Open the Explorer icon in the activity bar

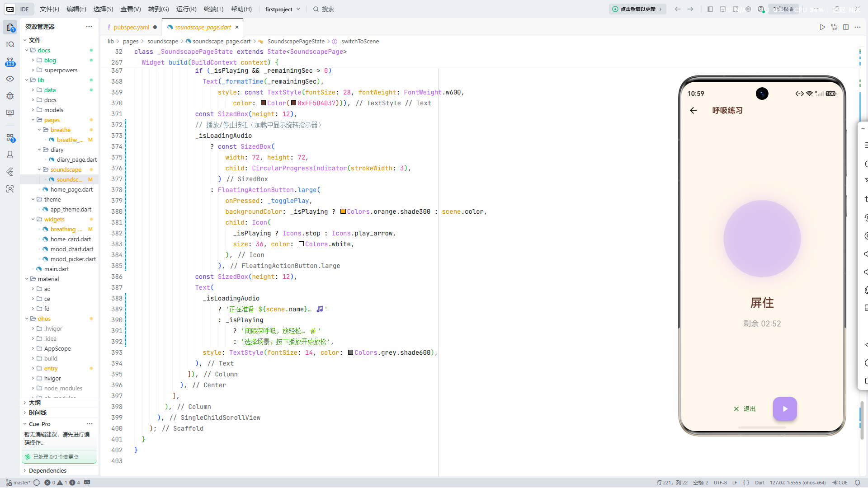[x=10, y=27]
